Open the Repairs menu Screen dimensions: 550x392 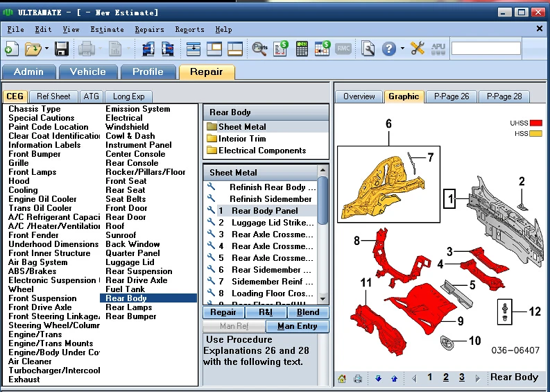[x=149, y=29]
